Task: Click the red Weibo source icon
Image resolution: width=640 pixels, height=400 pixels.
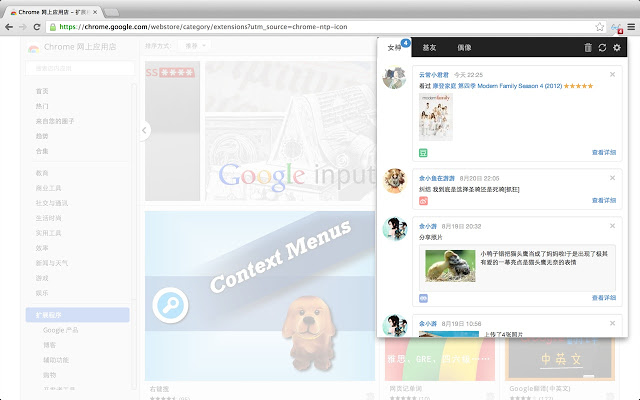Action: (423, 201)
